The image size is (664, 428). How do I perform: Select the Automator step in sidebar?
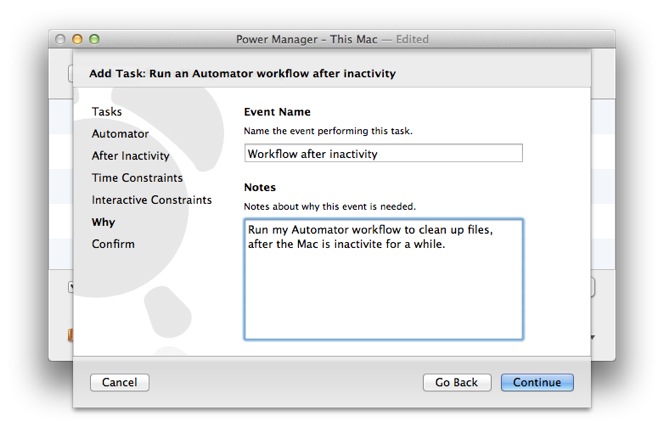[120, 134]
